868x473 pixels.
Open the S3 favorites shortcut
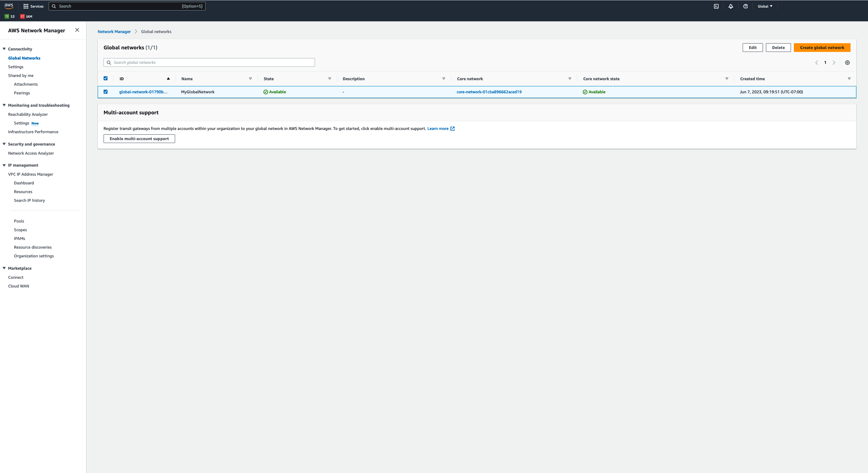[x=9, y=16]
